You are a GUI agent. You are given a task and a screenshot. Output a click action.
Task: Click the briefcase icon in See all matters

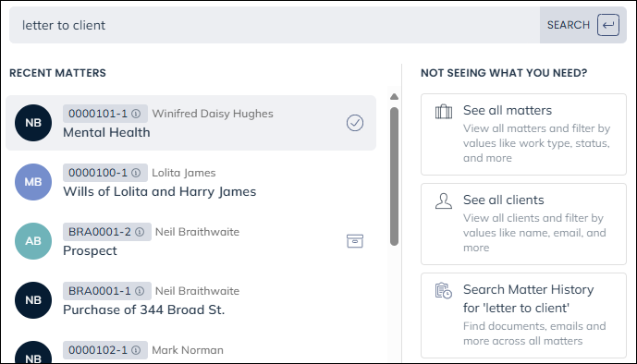[x=444, y=112]
